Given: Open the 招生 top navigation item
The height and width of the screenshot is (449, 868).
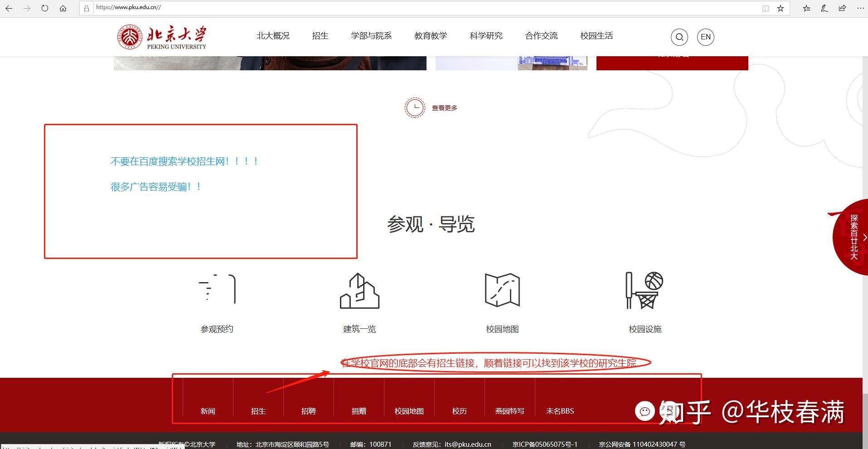Looking at the screenshot, I should tap(320, 36).
